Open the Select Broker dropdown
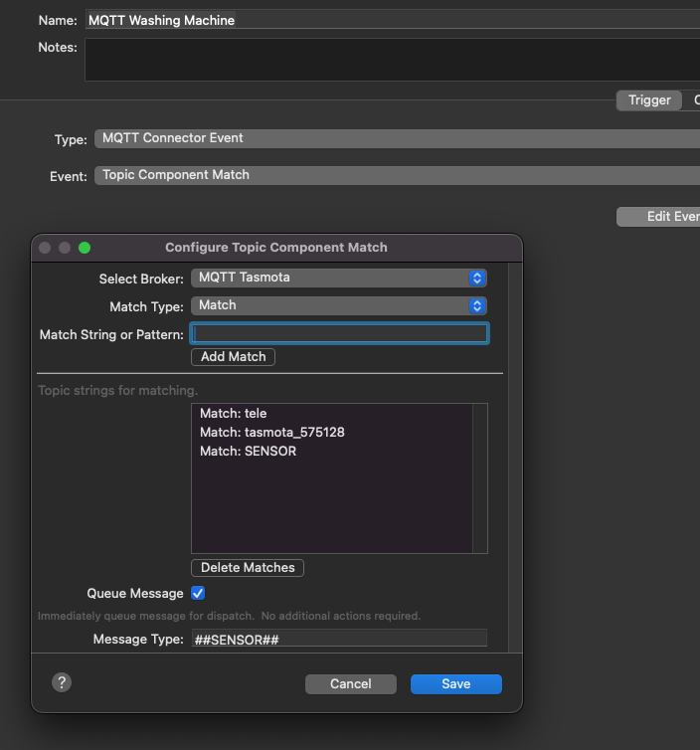The height and width of the screenshot is (750, 700). [338, 278]
